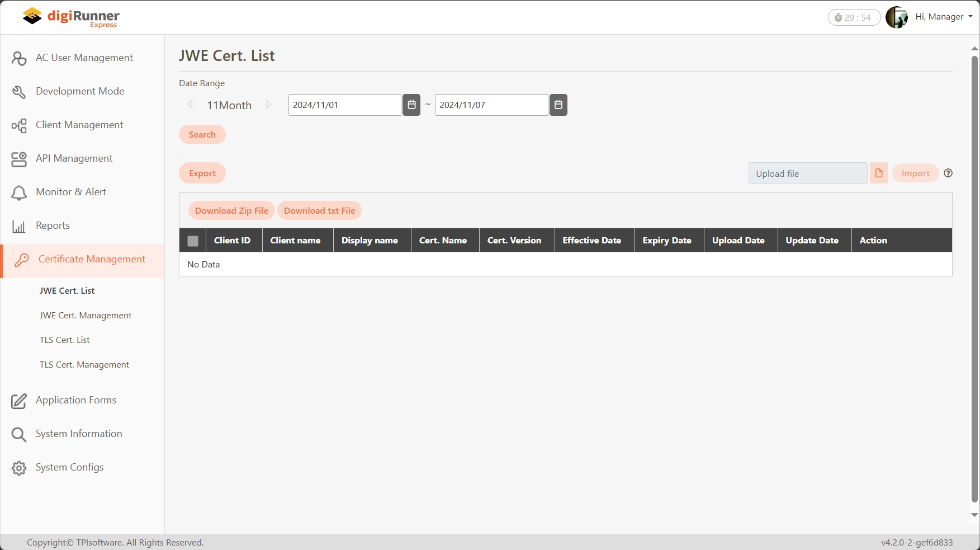
Task: Open JWE Cert. Management page
Action: click(86, 316)
